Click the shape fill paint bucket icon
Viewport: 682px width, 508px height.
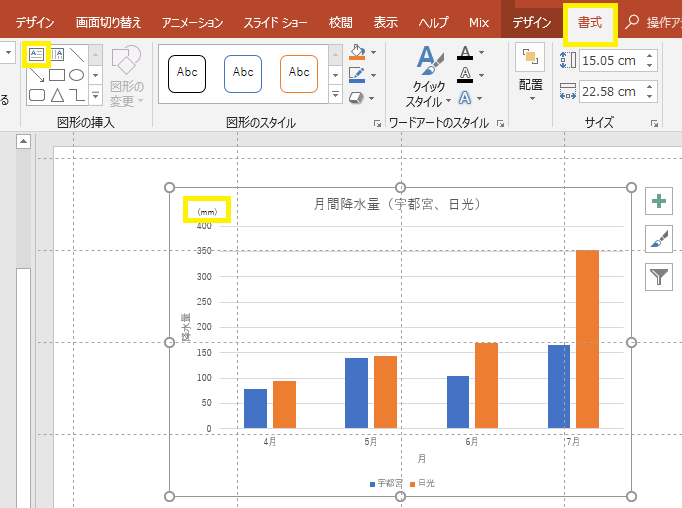(357, 52)
